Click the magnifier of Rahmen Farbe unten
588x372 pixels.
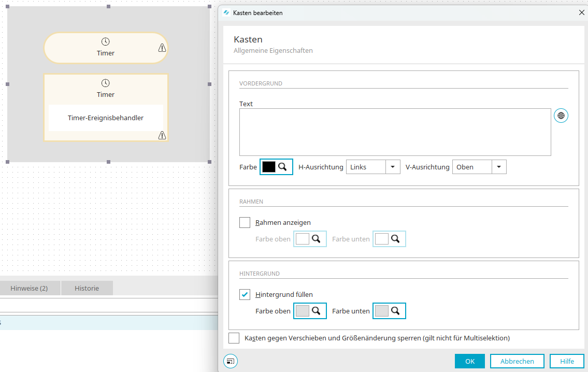pos(396,239)
